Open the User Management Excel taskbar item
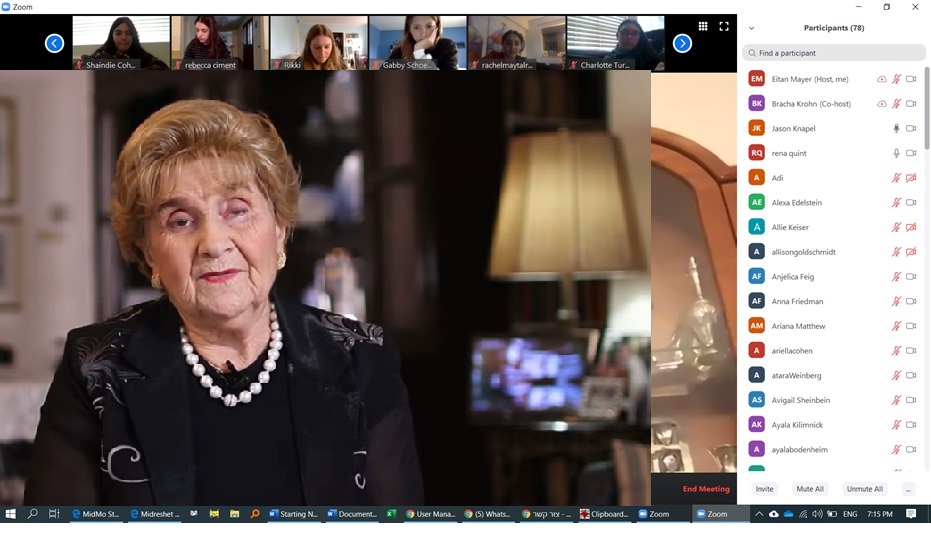The image size is (931, 550). pos(429,514)
